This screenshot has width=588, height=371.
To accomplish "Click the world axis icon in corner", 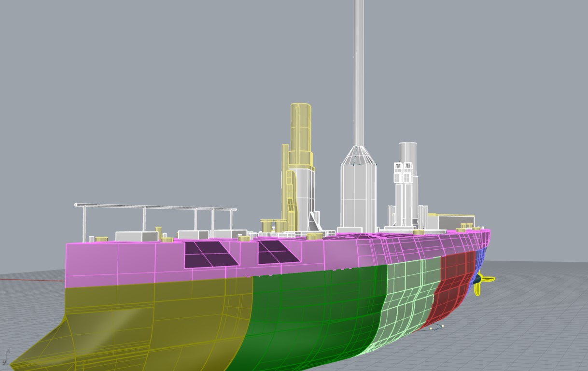I will pos(5,357).
